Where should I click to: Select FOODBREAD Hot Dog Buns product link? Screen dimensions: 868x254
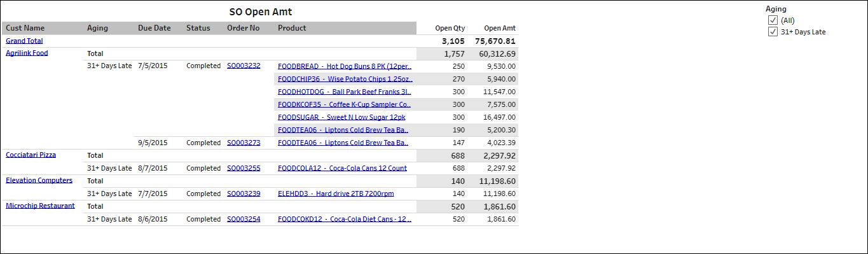tap(345, 66)
